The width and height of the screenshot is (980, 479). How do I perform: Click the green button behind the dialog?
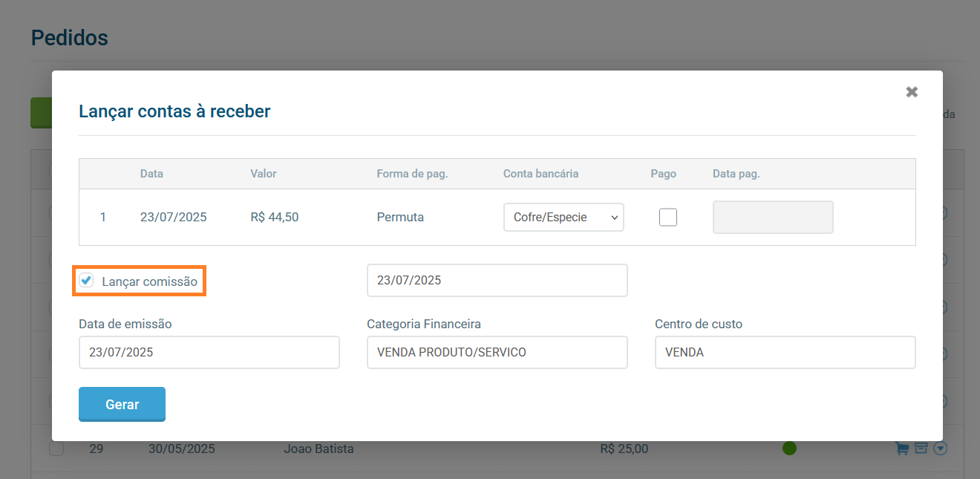point(40,113)
